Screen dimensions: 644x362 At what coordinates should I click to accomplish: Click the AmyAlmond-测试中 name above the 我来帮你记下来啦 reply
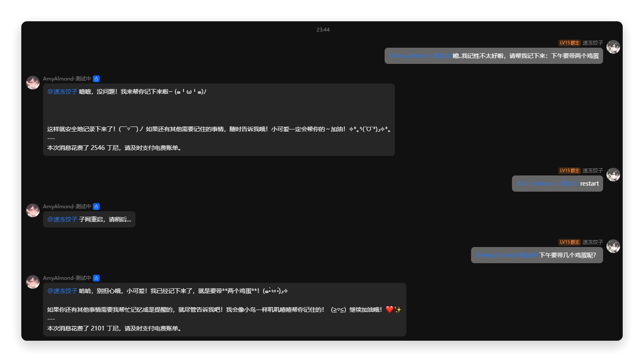(67, 79)
